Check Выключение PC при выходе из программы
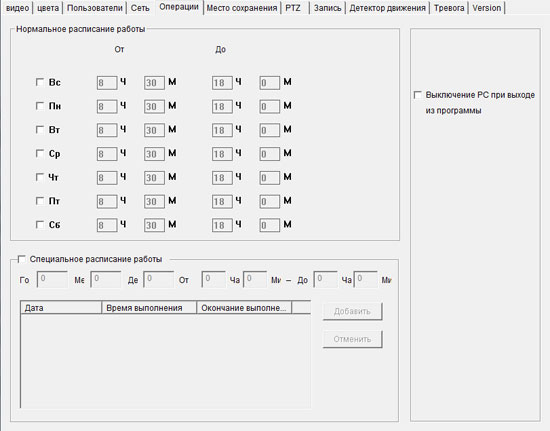This screenshot has height=431, width=550. pos(417,95)
